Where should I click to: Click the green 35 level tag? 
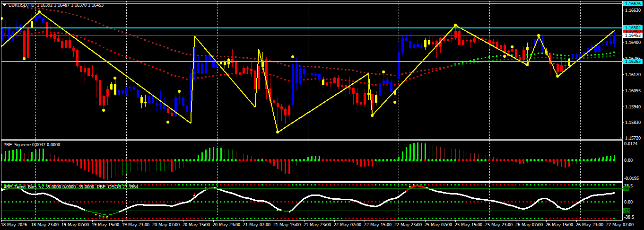click(x=625, y=188)
